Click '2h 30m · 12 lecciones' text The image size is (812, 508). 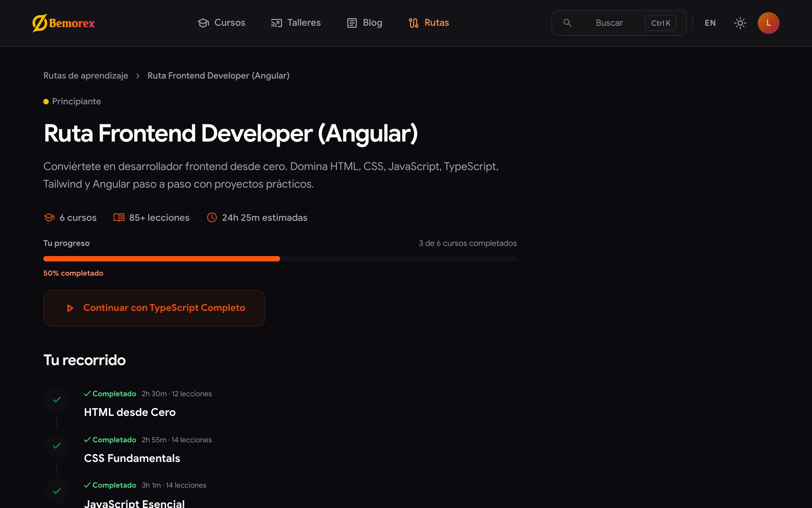pos(177,394)
